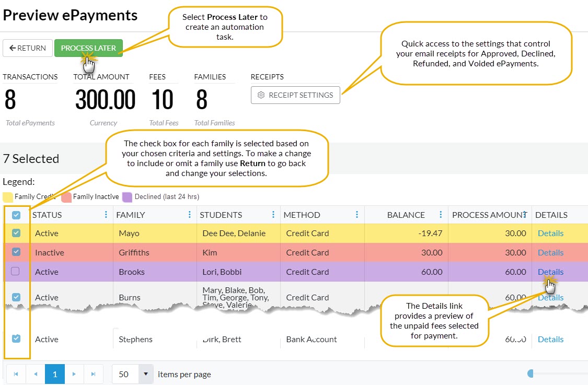Check the Brooks family row checkbox
The height and width of the screenshot is (385, 588).
point(16,272)
